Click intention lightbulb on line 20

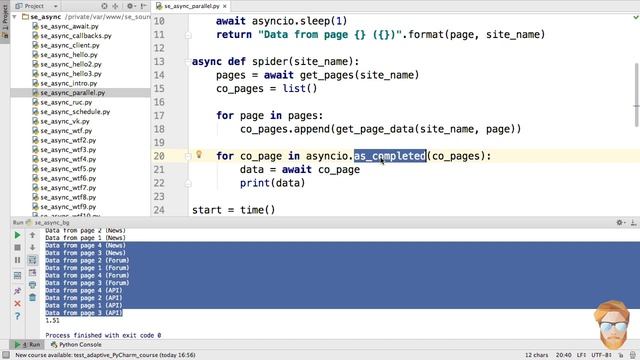point(199,154)
